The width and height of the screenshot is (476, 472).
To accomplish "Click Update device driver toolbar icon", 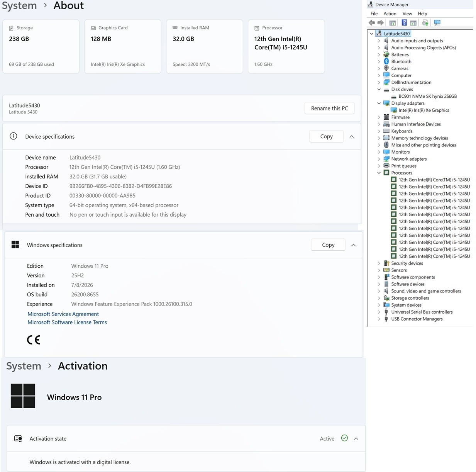I will pos(425,23).
